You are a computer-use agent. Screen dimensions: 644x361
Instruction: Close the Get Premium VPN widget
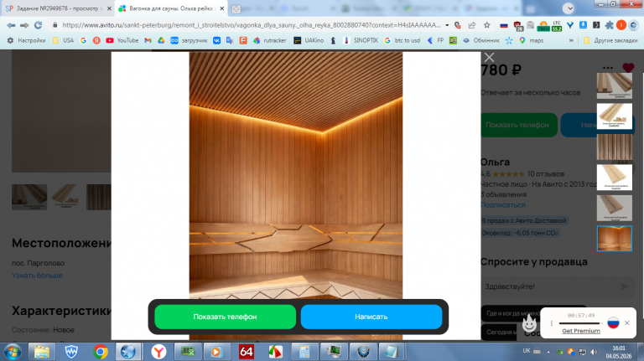626,322
